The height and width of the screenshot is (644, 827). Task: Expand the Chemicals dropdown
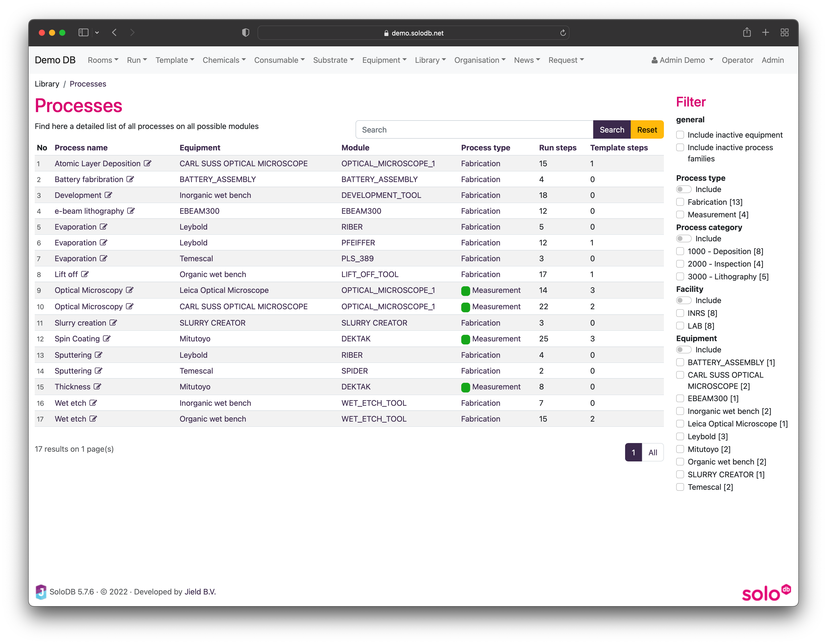224,60
